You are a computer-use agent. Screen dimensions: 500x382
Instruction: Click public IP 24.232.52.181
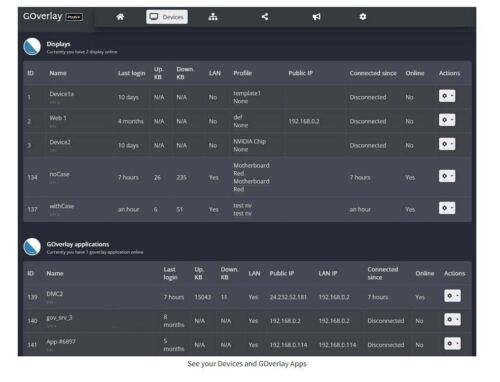coord(288,297)
